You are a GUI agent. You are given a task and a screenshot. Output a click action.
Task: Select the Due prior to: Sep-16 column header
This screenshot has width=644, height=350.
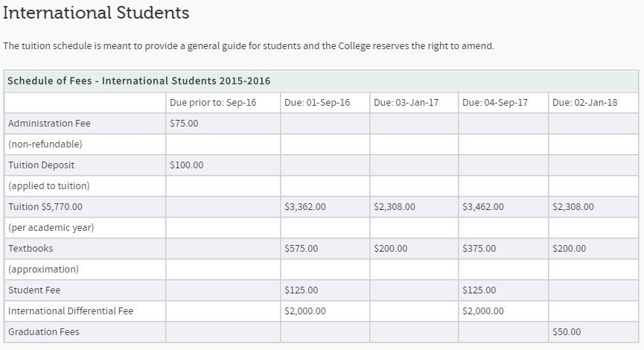(x=213, y=103)
